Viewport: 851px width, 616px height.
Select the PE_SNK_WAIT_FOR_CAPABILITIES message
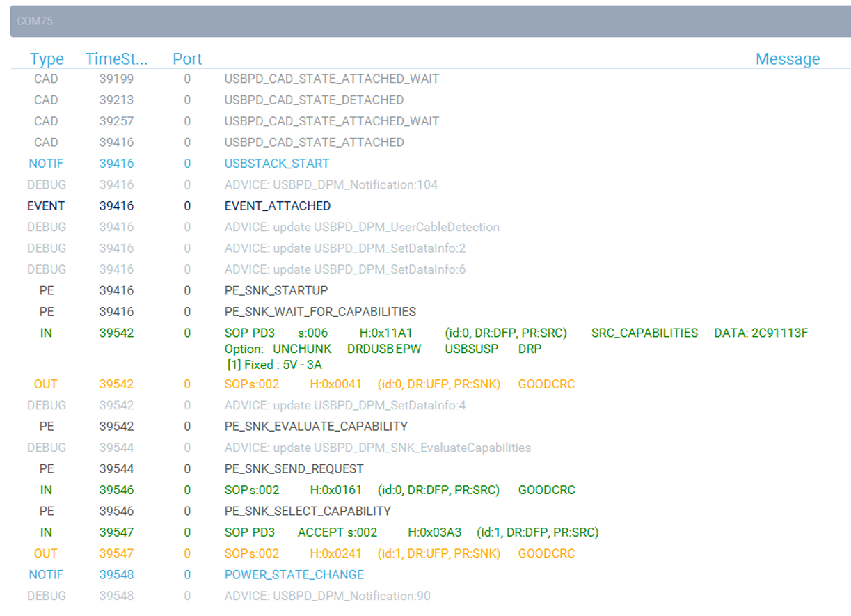[x=320, y=312]
